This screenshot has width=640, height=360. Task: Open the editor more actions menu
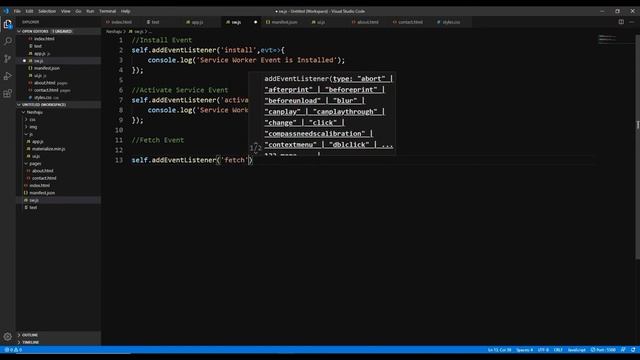click(x=632, y=22)
